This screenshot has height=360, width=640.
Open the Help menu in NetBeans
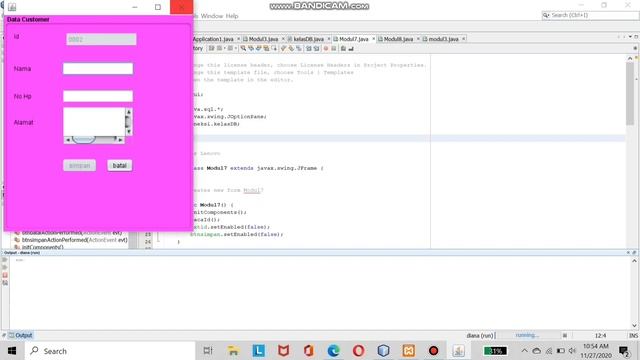(x=232, y=16)
